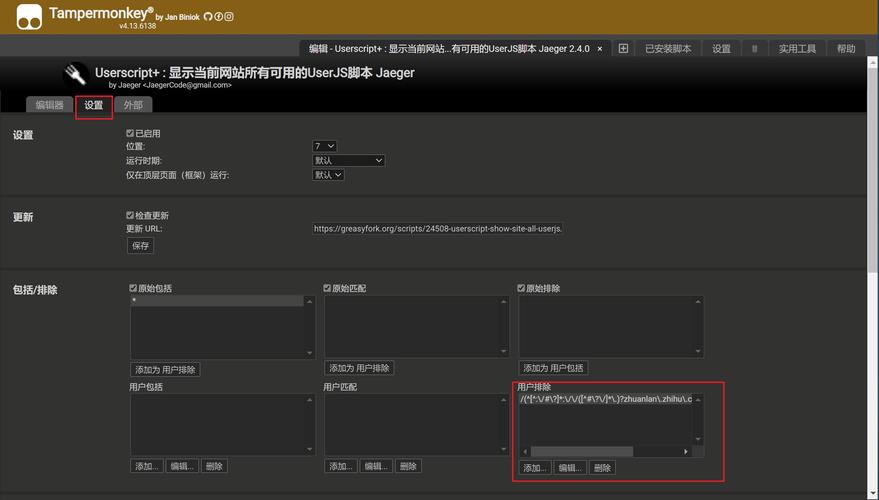Click down scroll arrow of 原始包括 list
The width and height of the screenshot is (879, 500).
click(309, 353)
